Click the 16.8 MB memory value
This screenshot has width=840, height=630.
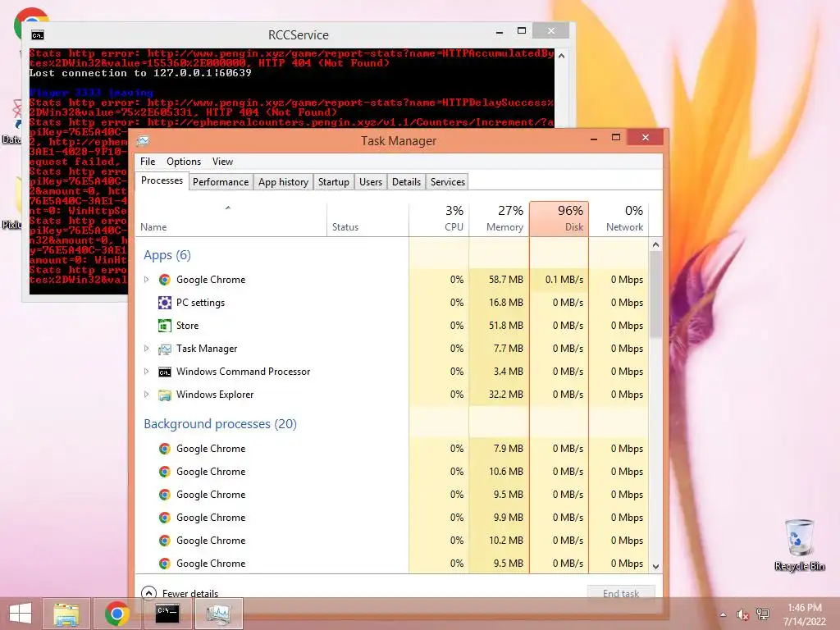tap(505, 303)
